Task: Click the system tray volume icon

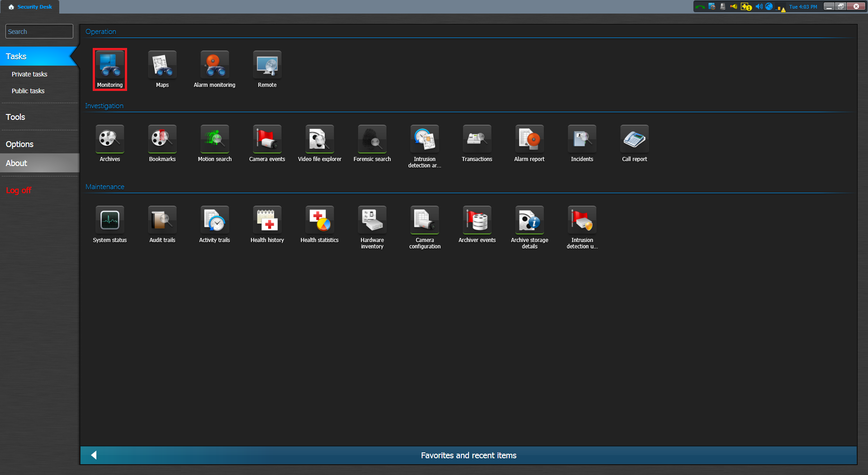Action: [x=759, y=7]
